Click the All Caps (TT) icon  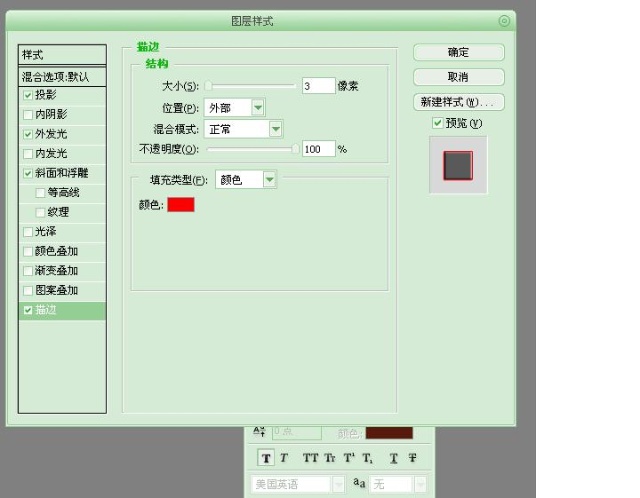[x=310, y=458]
